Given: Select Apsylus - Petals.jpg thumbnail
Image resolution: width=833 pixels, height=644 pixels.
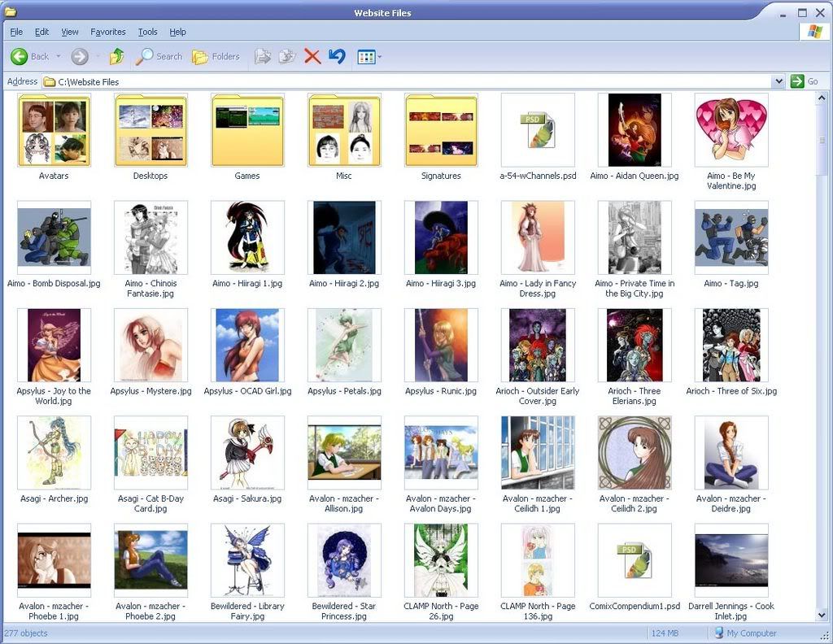Looking at the screenshot, I should pyautogui.click(x=344, y=345).
